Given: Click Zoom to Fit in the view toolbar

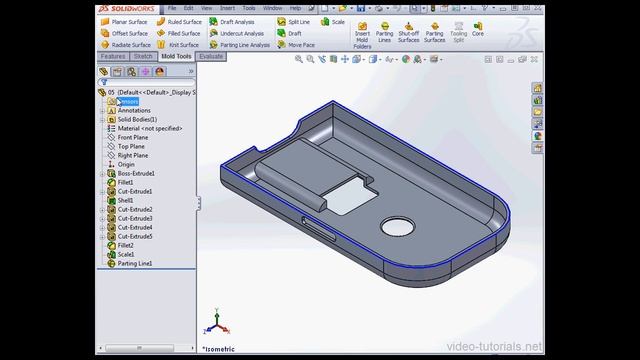Looking at the screenshot, I should pos(299,59).
